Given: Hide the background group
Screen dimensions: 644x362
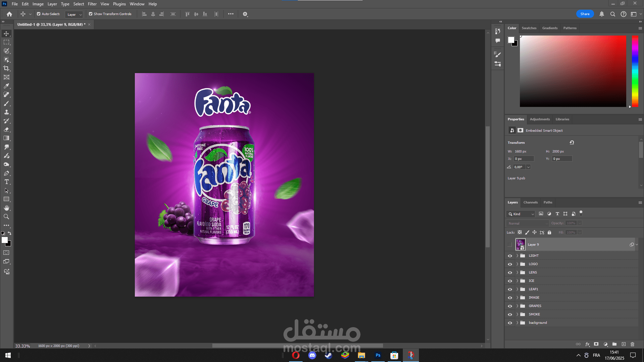Looking at the screenshot, I should click(x=510, y=323).
